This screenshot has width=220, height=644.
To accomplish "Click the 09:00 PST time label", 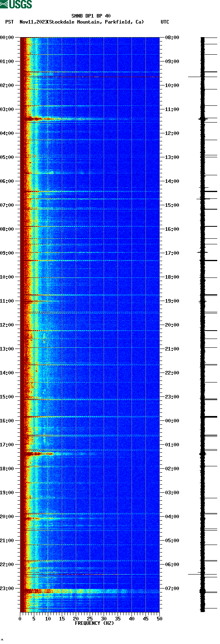I will coord(7,253).
